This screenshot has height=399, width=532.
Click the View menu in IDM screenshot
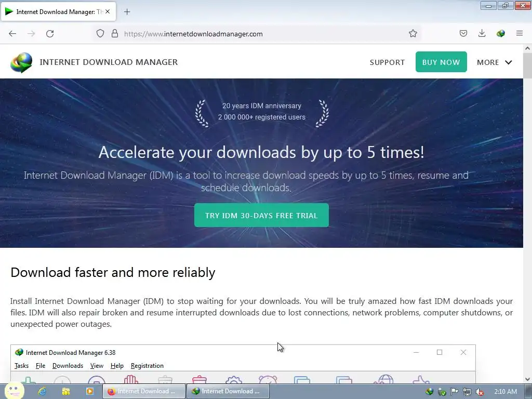[x=97, y=366]
